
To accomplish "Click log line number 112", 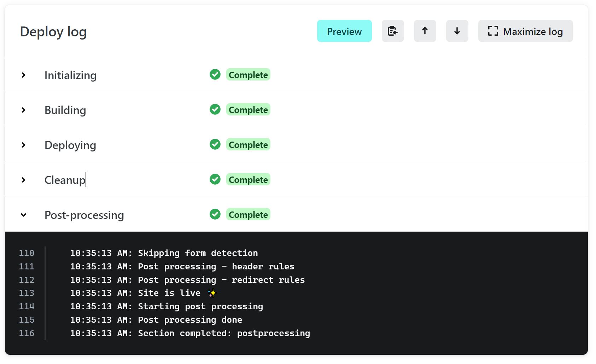I will coord(27,280).
